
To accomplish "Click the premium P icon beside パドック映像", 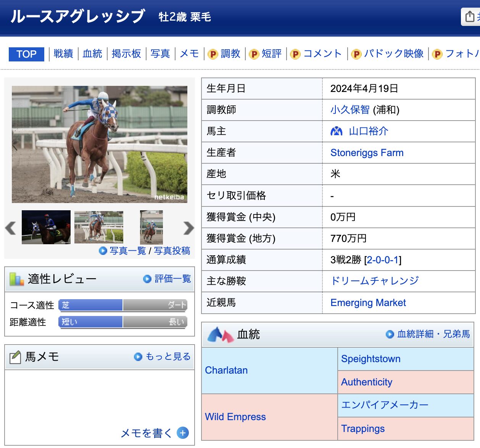I will pyautogui.click(x=356, y=55).
